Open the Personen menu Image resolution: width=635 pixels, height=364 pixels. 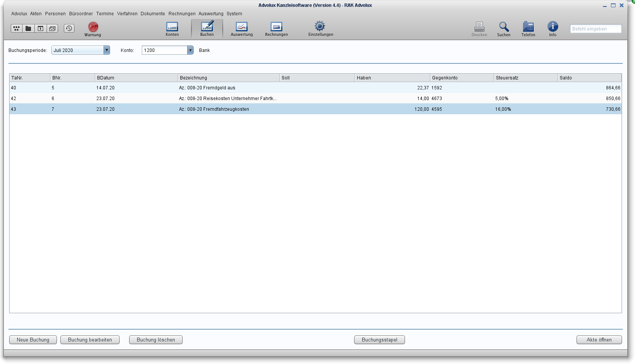pos(55,14)
